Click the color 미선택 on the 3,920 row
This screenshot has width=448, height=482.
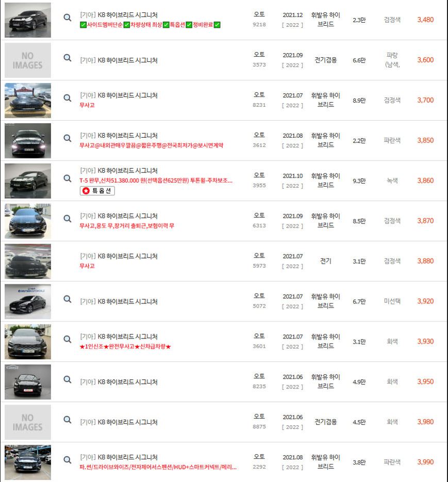(392, 301)
